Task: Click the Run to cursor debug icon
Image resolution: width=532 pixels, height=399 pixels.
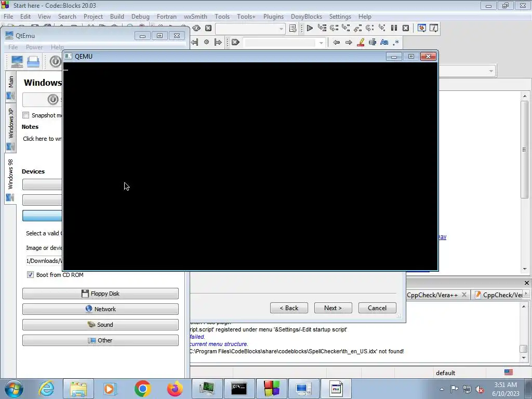Action: [322, 28]
